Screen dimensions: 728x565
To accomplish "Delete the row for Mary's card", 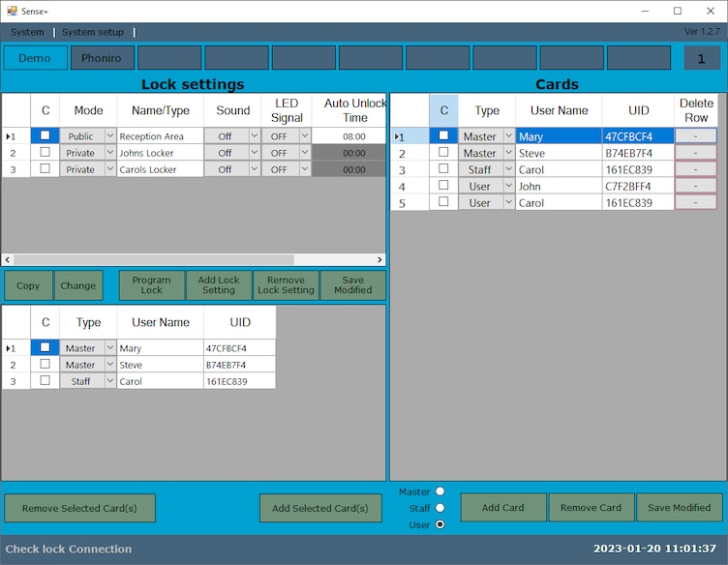I will [695, 136].
